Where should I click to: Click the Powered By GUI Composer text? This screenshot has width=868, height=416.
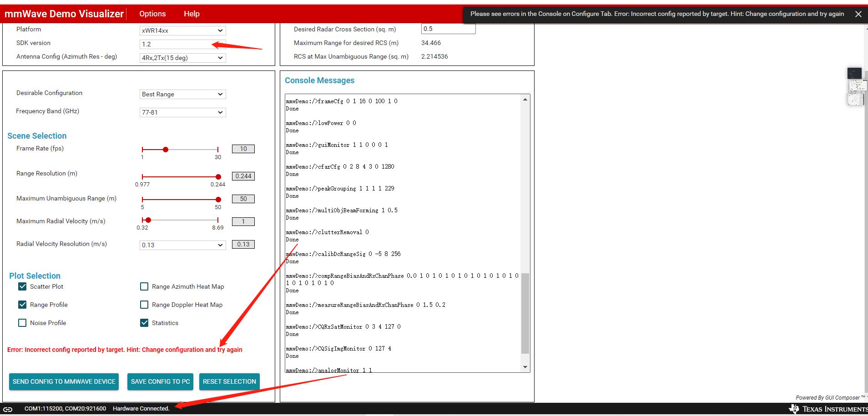pos(830,397)
